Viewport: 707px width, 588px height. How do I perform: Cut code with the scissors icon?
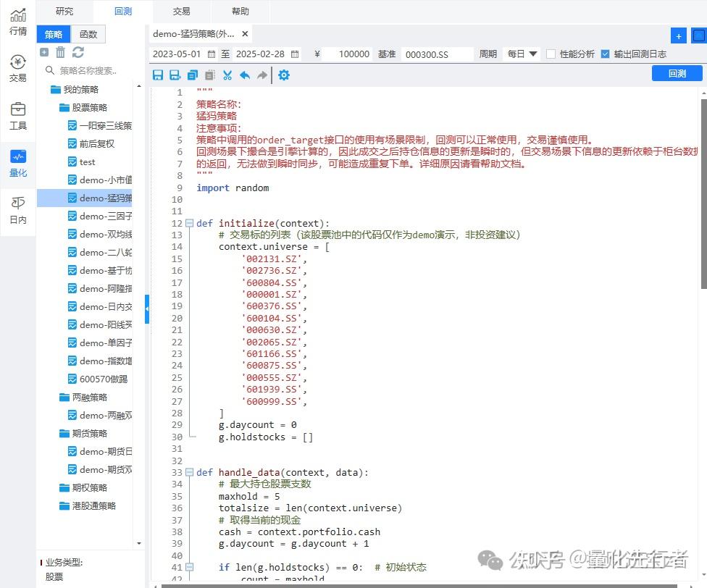(227, 75)
